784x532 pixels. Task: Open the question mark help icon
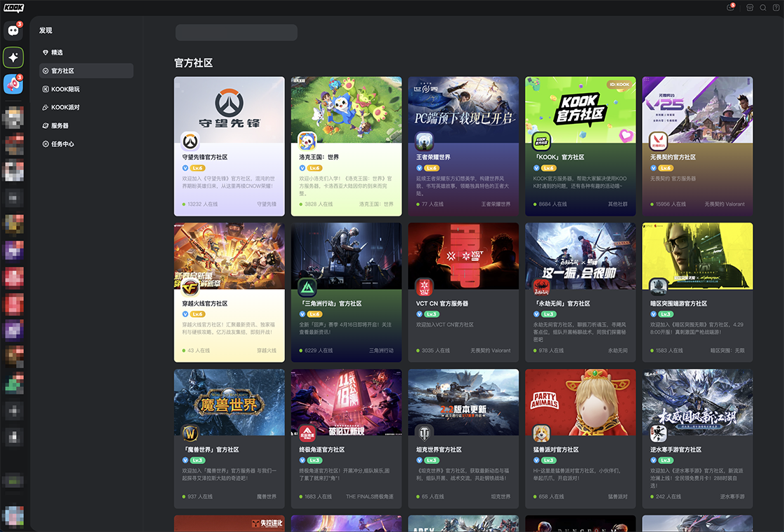click(776, 8)
